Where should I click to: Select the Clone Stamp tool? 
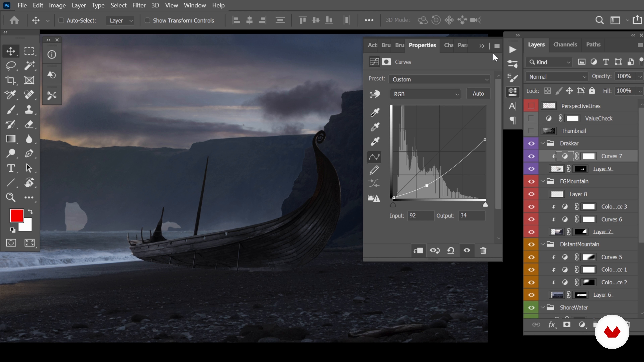tap(29, 109)
